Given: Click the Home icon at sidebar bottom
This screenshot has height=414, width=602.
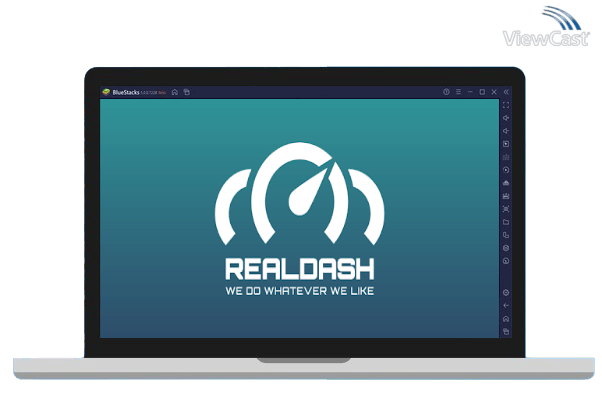Looking at the screenshot, I should (506, 319).
